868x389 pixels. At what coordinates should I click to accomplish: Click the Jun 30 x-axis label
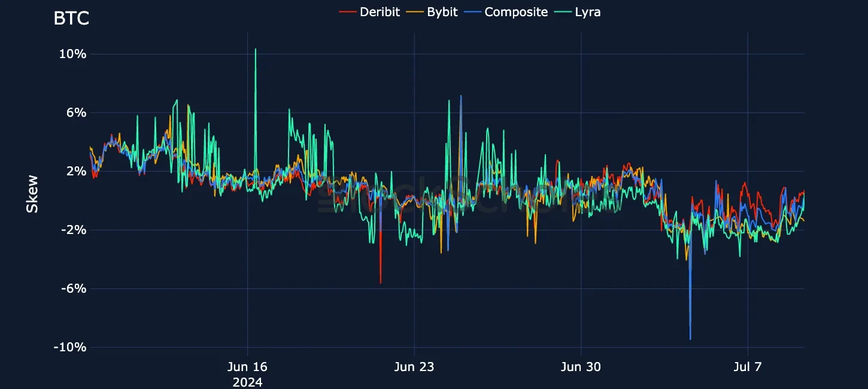click(581, 367)
